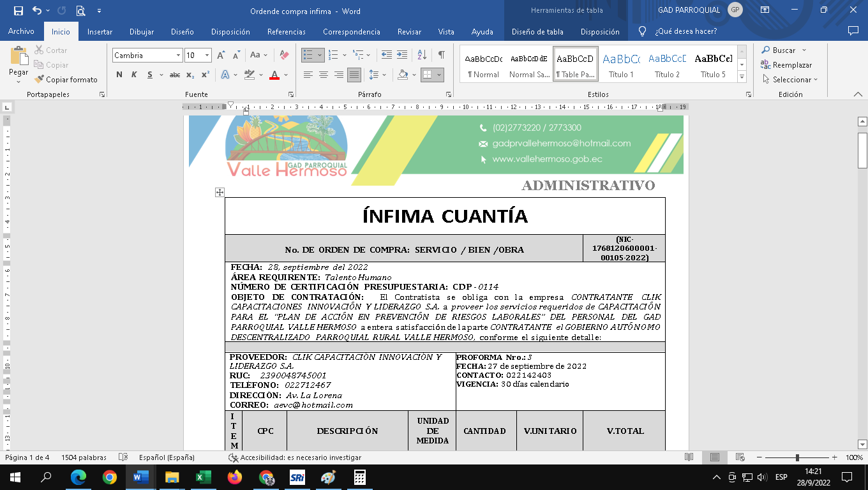The height and width of the screenshot is (490, 868).
Task: Click the Save icon in title bar
Action: (18, 11)
